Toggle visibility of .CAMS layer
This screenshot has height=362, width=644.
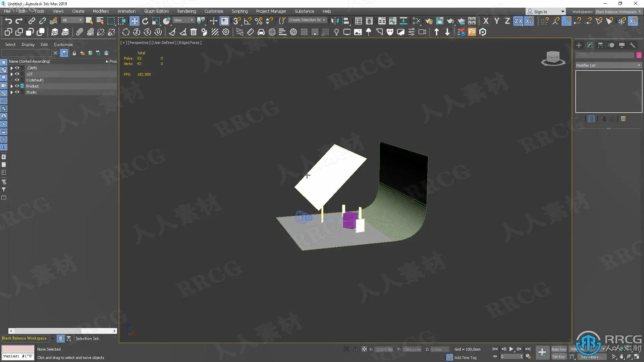pyautogui.click(x=17, y=68)
